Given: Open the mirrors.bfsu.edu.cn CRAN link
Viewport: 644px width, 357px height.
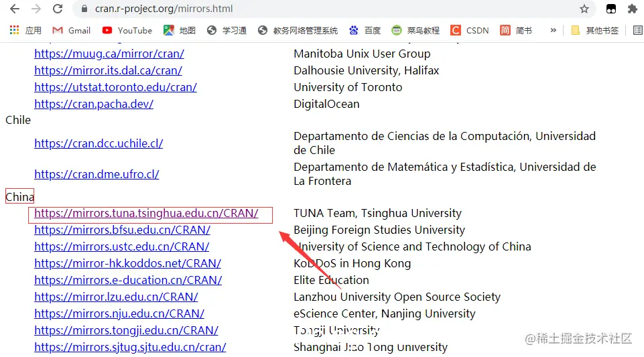Looking at the screenshot, I should tap(122, 230).
